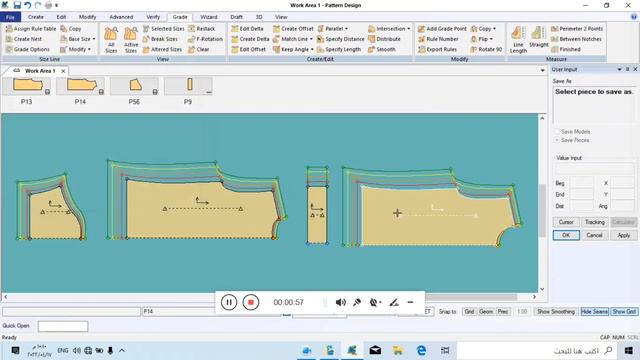The width and height of the screenshot is (640, 360).
Task: Apply the Smooth tool
Action: pos(382,49)
